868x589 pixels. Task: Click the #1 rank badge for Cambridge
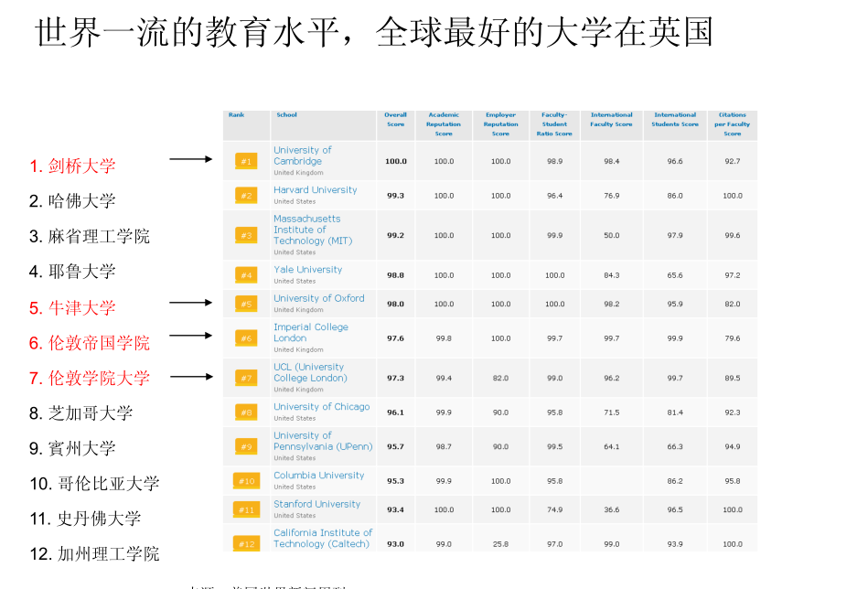(x=246, y=161)
